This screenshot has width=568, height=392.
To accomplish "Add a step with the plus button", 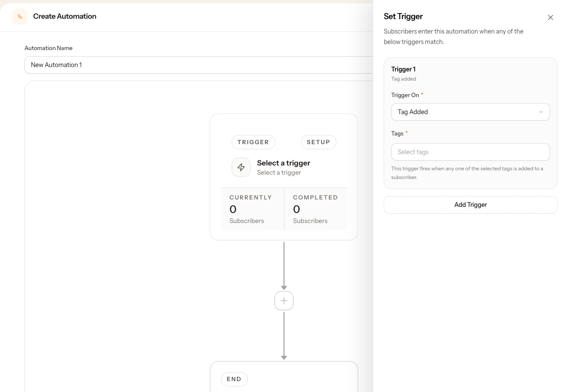I will click(x=284, y=301).
